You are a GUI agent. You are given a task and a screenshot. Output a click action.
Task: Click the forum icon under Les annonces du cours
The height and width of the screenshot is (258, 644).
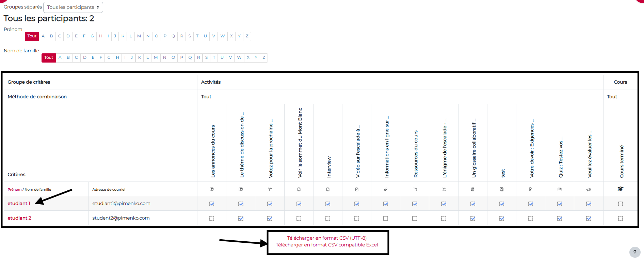point(212,189)
